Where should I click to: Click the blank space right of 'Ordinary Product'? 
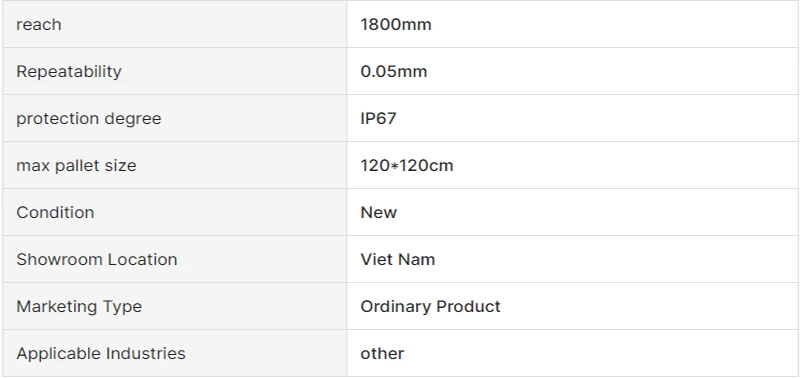(650, 306)
